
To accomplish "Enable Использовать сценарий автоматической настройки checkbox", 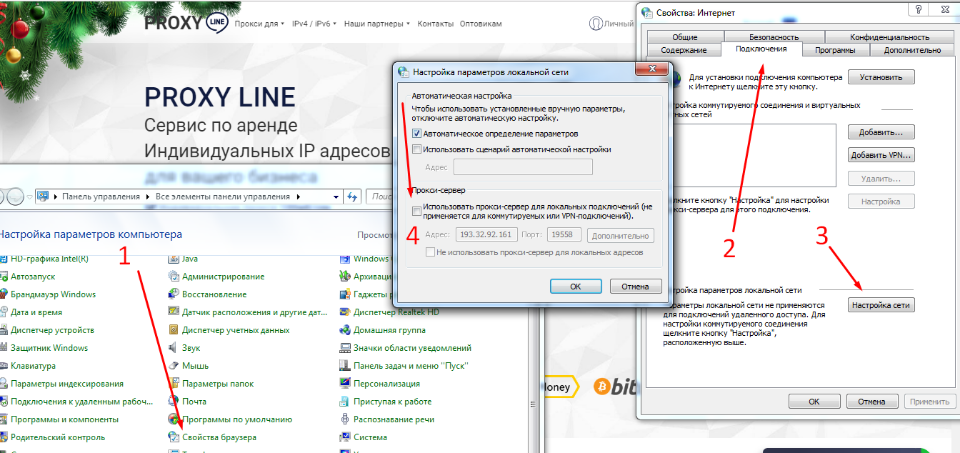I will tap(417, 149).
